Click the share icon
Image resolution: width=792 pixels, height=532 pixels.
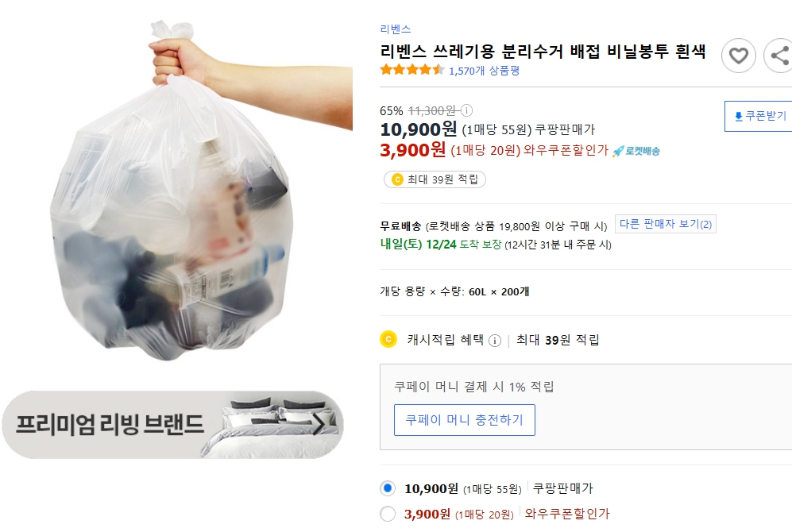click(x=779, y=56)
